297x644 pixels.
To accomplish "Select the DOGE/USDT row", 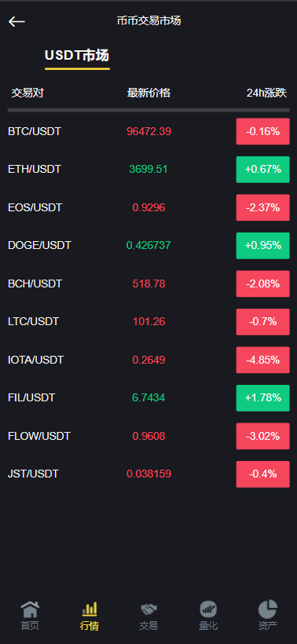I will [148, 246].
